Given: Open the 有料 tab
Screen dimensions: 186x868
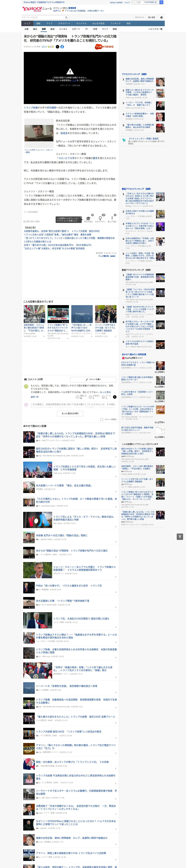Looking at the screenshot, I should pyautogui.click(x=128, y=24).
